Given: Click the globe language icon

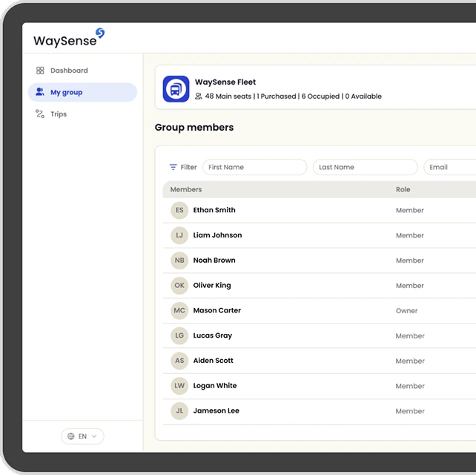Looking at the screenshot, I should pos(71,436).
